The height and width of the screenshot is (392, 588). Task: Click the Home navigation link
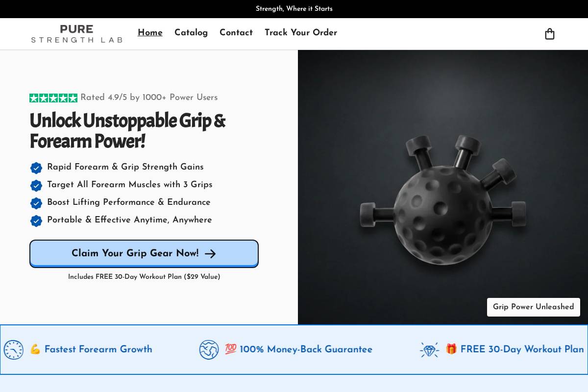coord(150,33)
